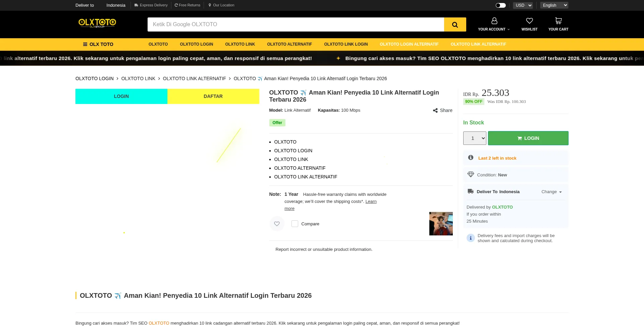Image resolution: width=644 pixels, height=333 pixels.
Task: Click the cyan LOGIN button
Action: pyautogui.click(x=121, y=96)
